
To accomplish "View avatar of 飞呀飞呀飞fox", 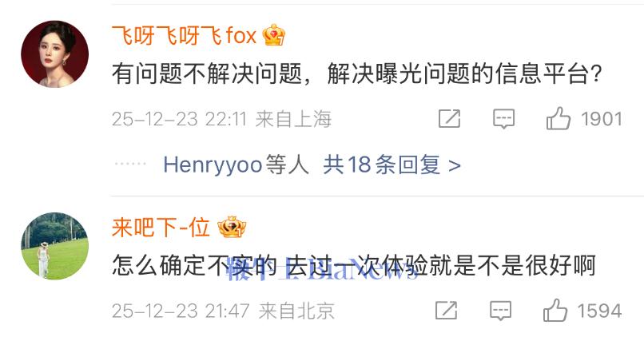I will pyautogui.click(x=54, y=54).
